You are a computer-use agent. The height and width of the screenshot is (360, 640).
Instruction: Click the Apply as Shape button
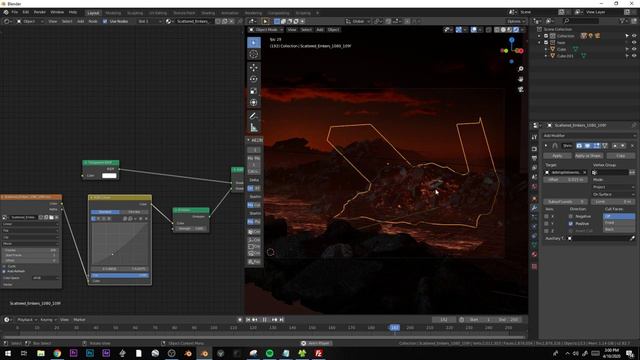pos(588,156)
